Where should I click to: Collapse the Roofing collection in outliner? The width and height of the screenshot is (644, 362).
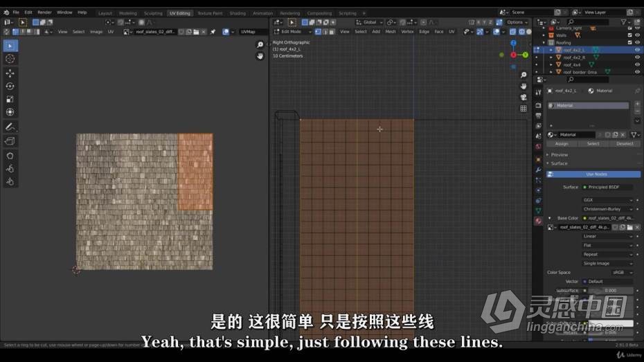[544, 42]
